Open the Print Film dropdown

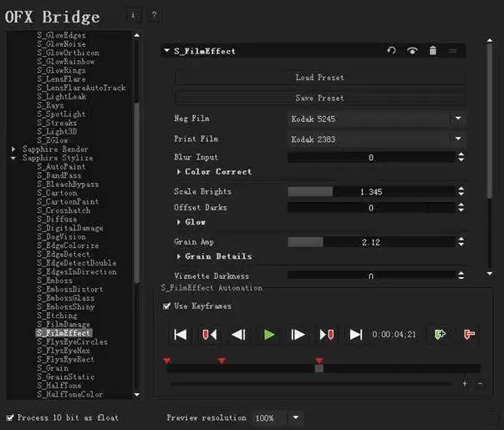(x=376, y=139)
